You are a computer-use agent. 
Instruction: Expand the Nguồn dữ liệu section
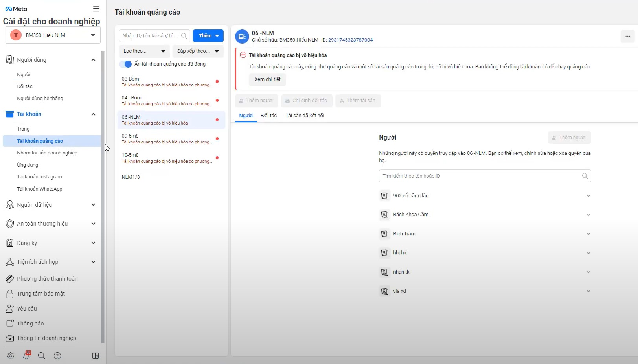coord(51,205)
